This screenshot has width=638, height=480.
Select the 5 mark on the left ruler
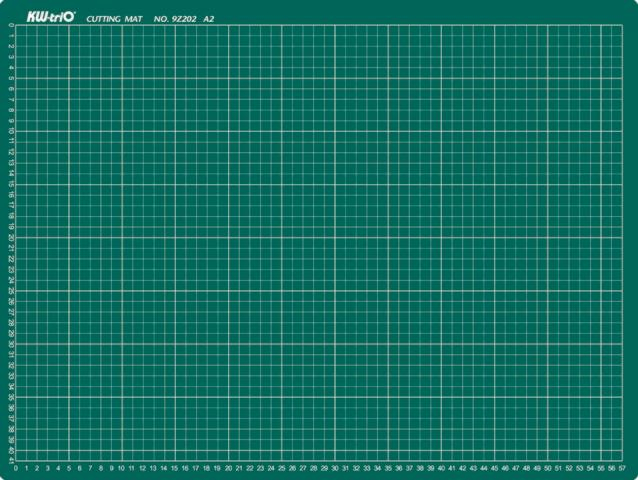click(x=10, y=77)
